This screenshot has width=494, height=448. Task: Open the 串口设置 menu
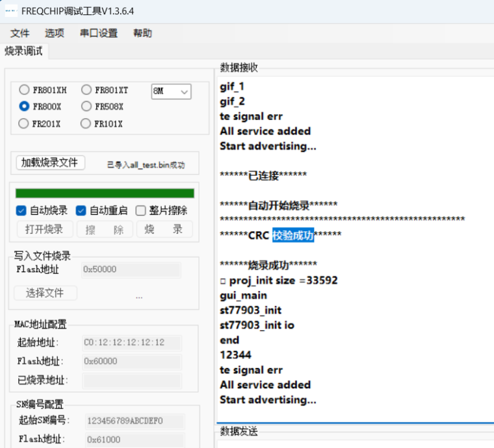(x=99, y=33)
